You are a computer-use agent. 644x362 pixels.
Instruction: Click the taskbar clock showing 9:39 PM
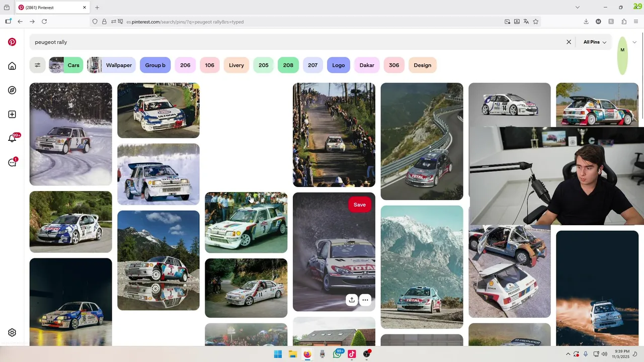(x=621, y=354)
